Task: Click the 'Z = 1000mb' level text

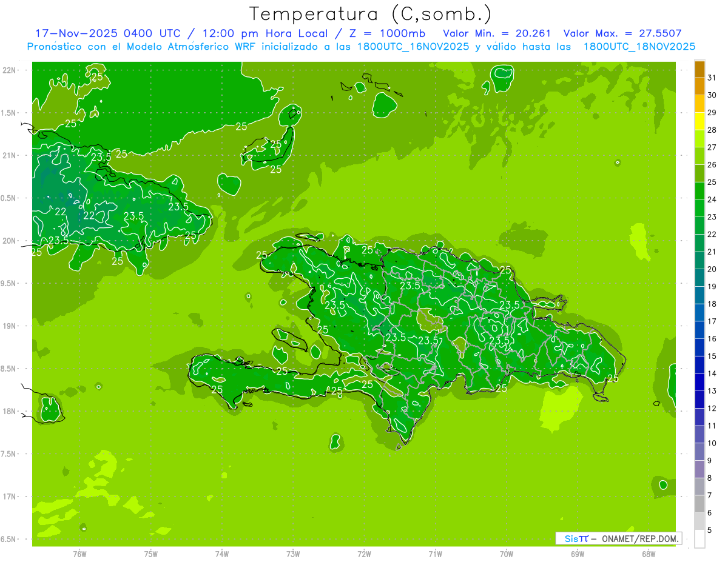Action: coord(386,33)
